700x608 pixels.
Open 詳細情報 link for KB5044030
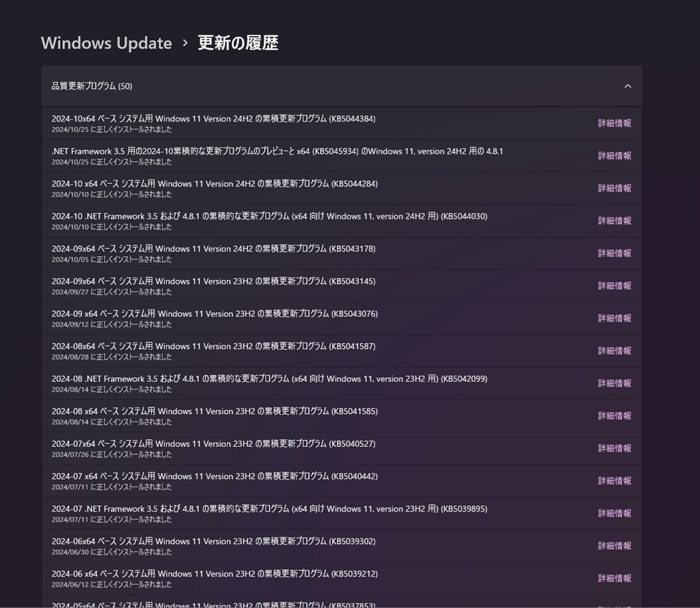[x=614, y=221]
